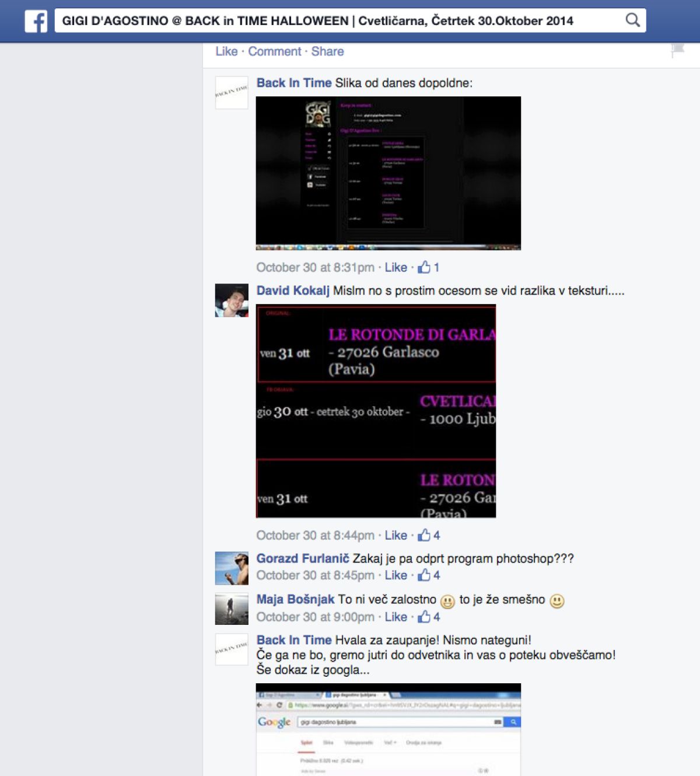The width and height of the screenshot is (700, 776).
Task: Click the text 'Še dokaz iz googla...'
Action: coord(313,670)
